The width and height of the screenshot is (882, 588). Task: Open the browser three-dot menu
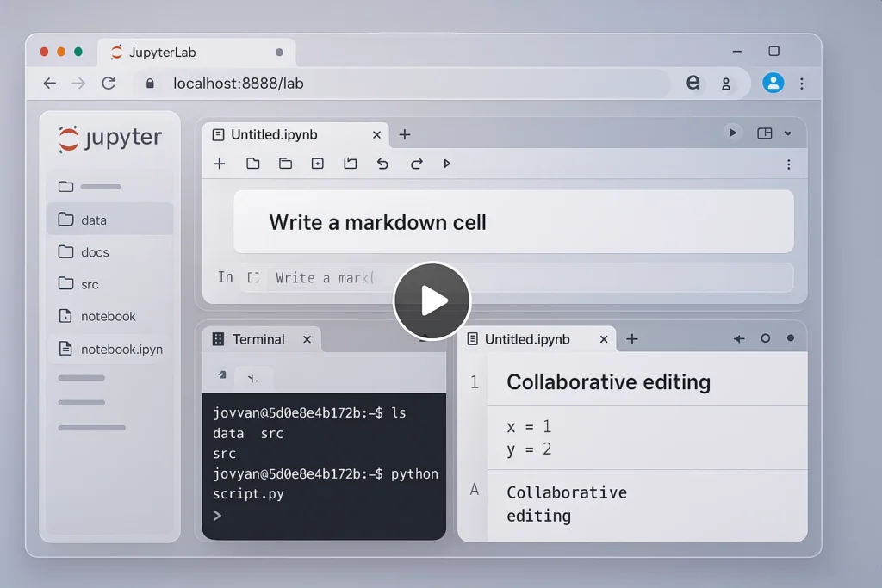coord(802,84)
